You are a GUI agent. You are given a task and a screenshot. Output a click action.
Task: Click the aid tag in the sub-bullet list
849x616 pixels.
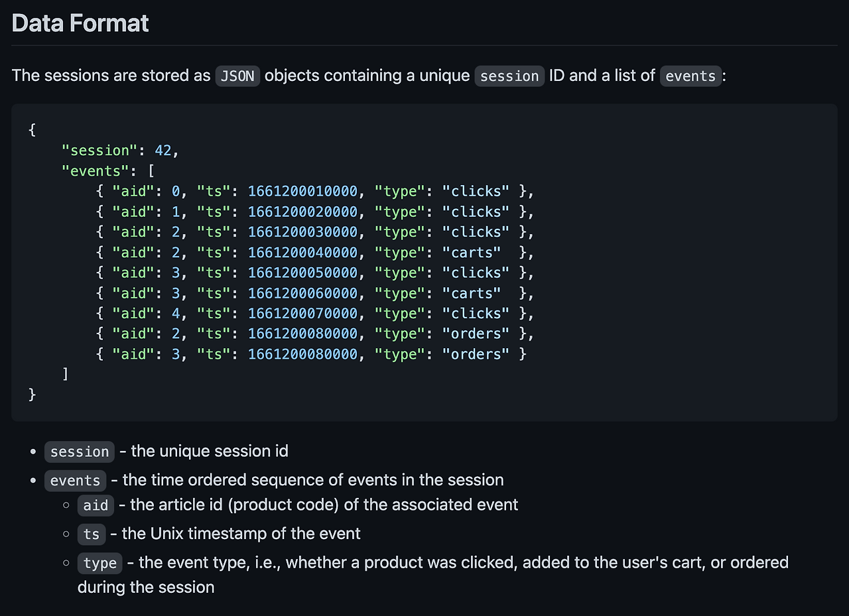click(96, 506)
